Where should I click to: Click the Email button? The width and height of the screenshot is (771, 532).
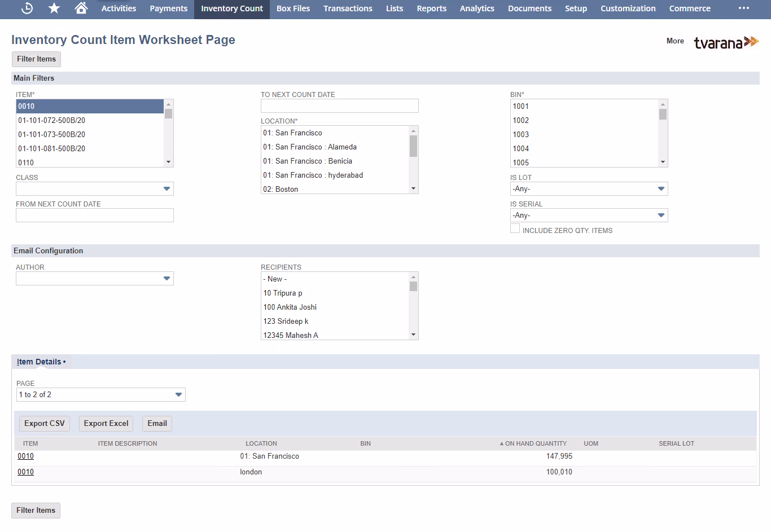click(157, 424)
